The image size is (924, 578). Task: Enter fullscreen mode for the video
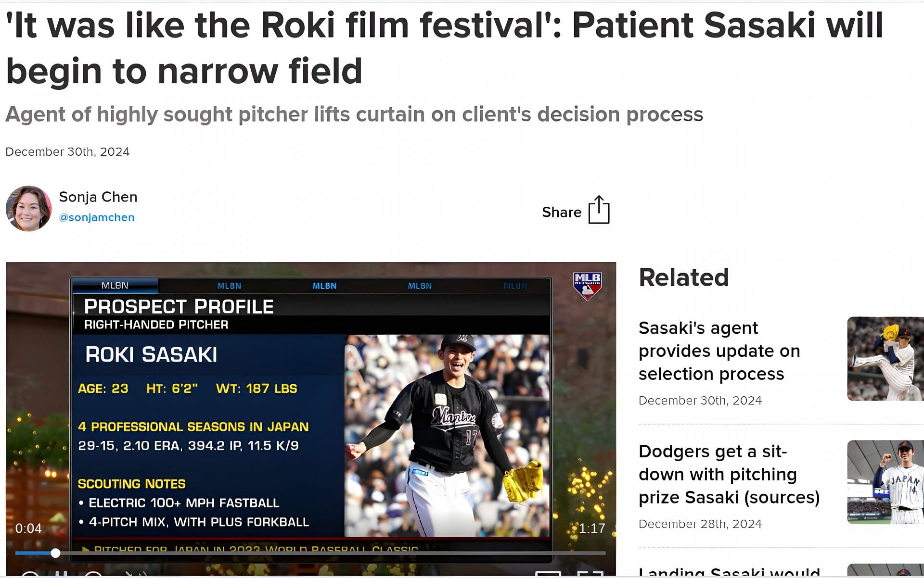(590, 574)
